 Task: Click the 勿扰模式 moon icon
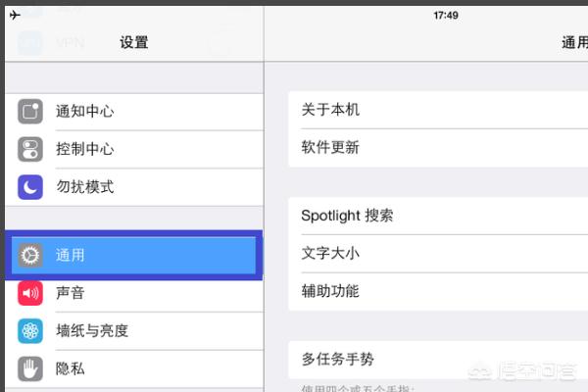pos(30,186)
